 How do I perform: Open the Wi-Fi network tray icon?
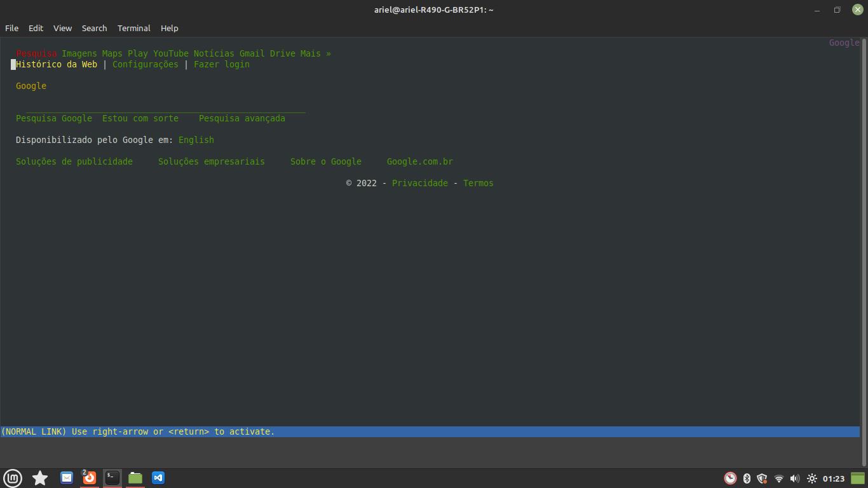point(779,478)
